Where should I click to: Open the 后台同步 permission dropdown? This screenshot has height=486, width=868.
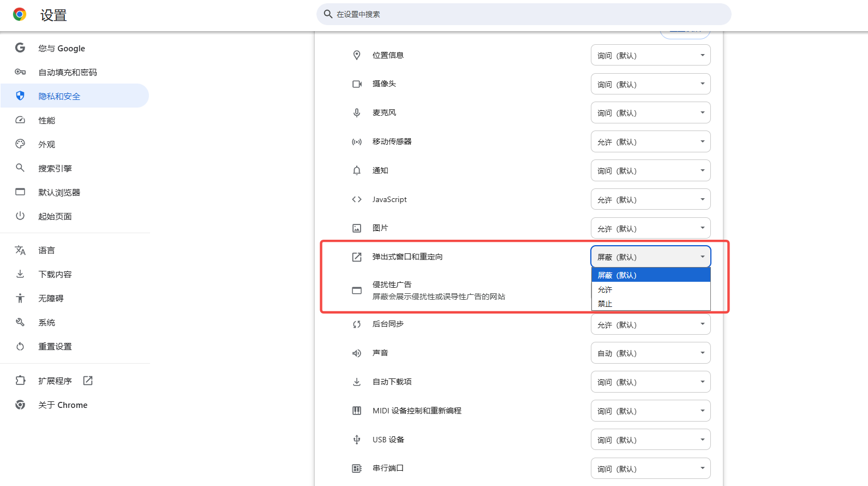(651, 324)
